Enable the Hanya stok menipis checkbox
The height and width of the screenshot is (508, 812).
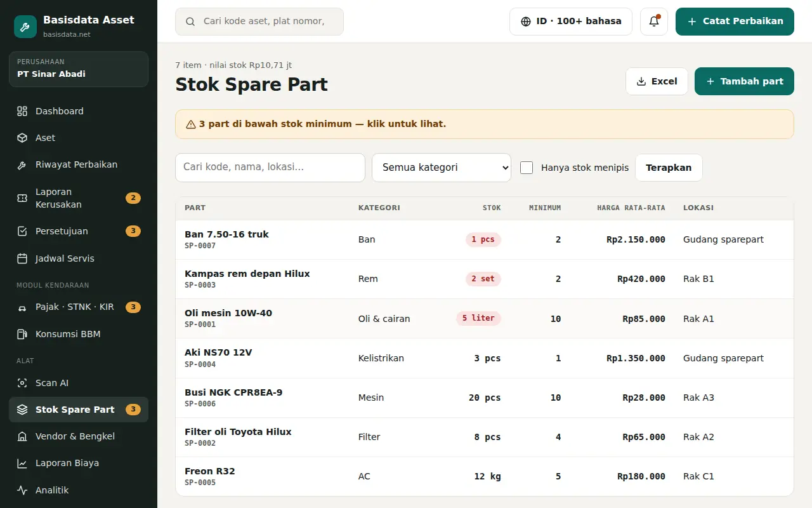[x=527, y=168]
